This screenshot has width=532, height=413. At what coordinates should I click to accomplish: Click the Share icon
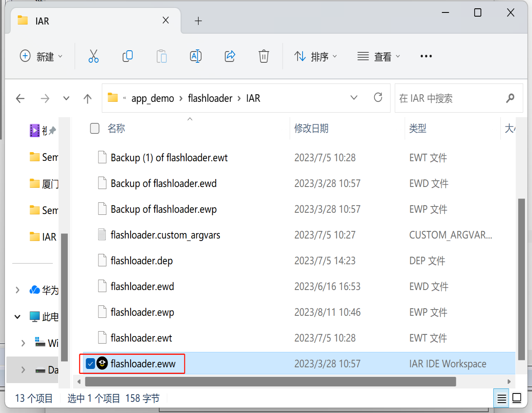(x=229, y=56)
